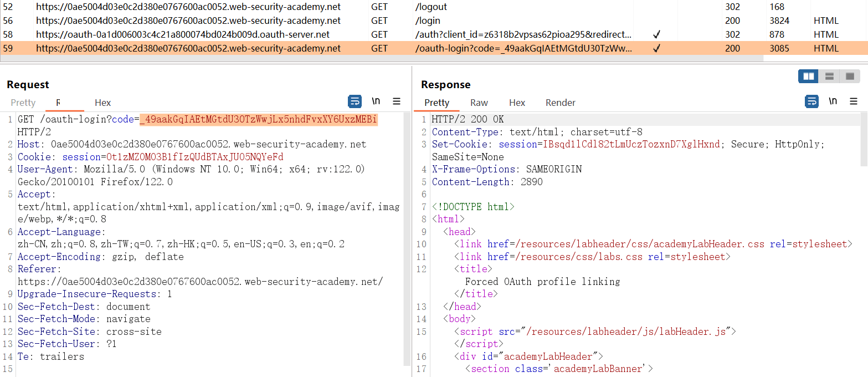Show non-printable characters in Response panel

(833, 101)
